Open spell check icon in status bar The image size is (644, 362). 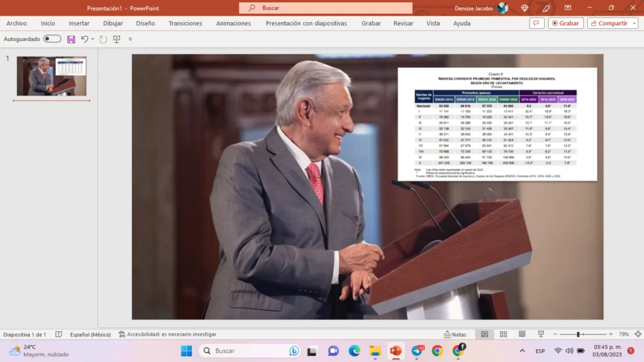tap(58, 334)
